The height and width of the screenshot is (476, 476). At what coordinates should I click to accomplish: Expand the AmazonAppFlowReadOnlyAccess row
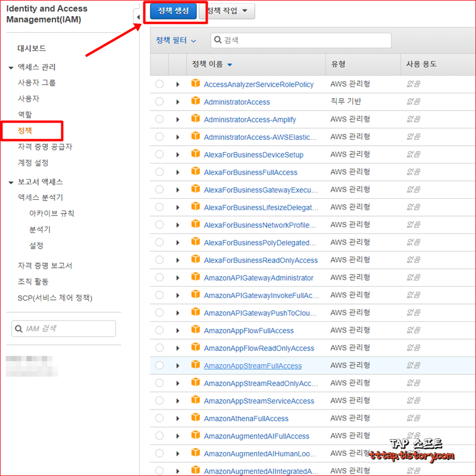point(177,348)
